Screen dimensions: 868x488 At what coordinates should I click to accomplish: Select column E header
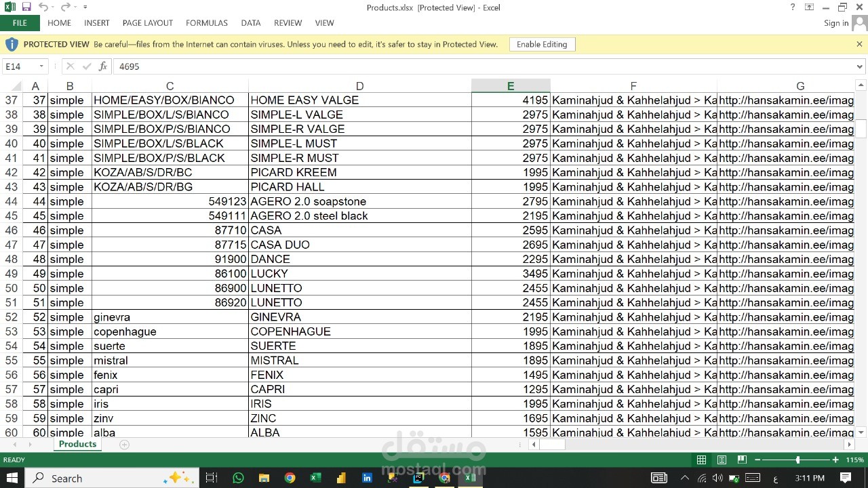pos(511,86)
